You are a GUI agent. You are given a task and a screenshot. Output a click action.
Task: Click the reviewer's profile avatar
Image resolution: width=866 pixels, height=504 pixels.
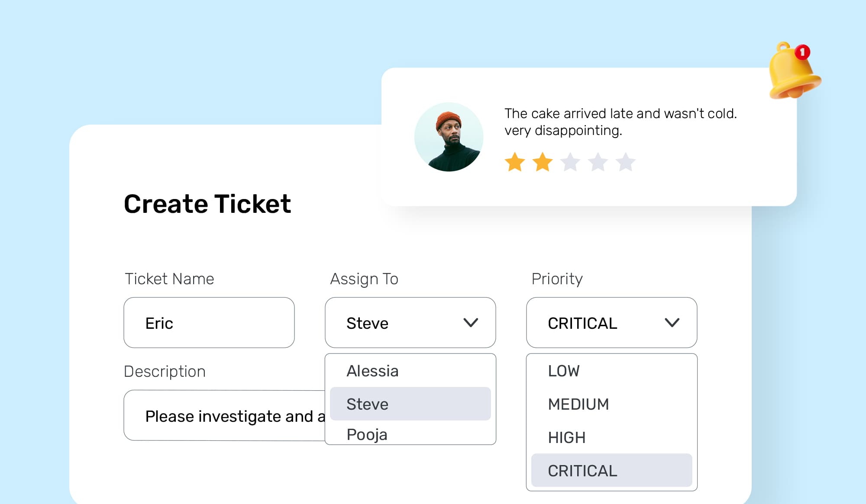click(x=449, y=137)
